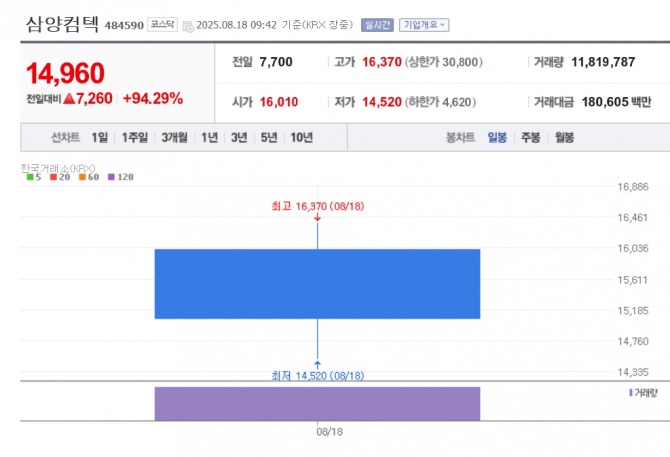
Task: Click the purple volume bar for 08/18
Action: [x=317, y=404]
